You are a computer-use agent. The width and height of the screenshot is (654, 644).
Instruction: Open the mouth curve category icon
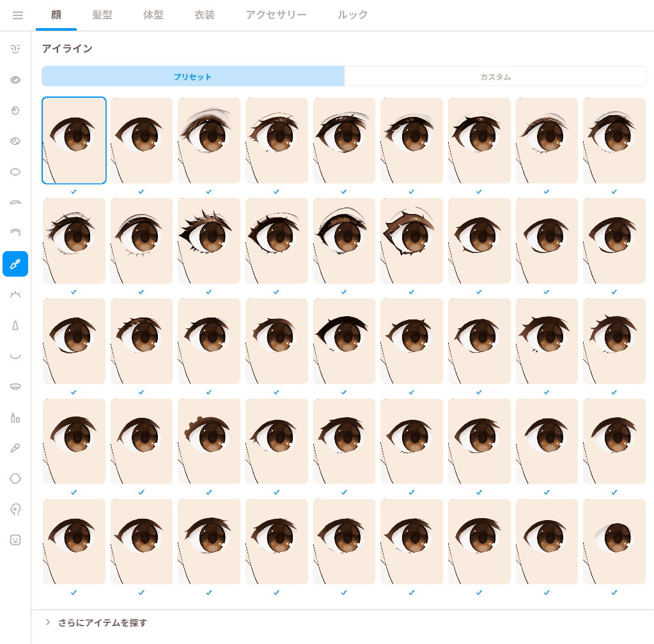tap(15, 356)
